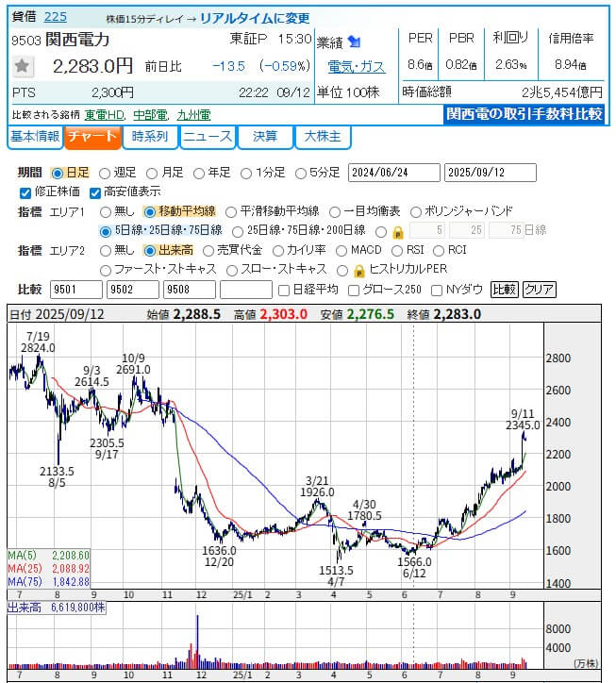Viewport: 616px width, 683px height.
Task: Choose カイリ率 for Area 2 indicator
Action: [x=278, y=250]
